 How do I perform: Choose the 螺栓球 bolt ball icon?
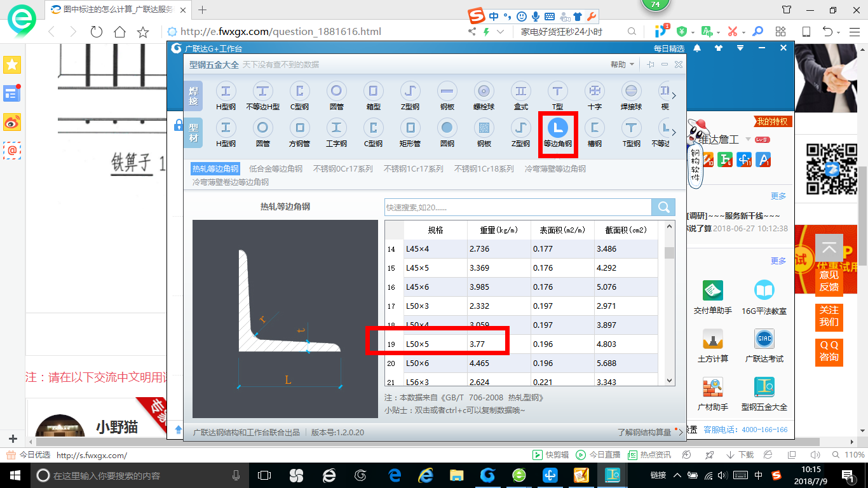point(484,91)
